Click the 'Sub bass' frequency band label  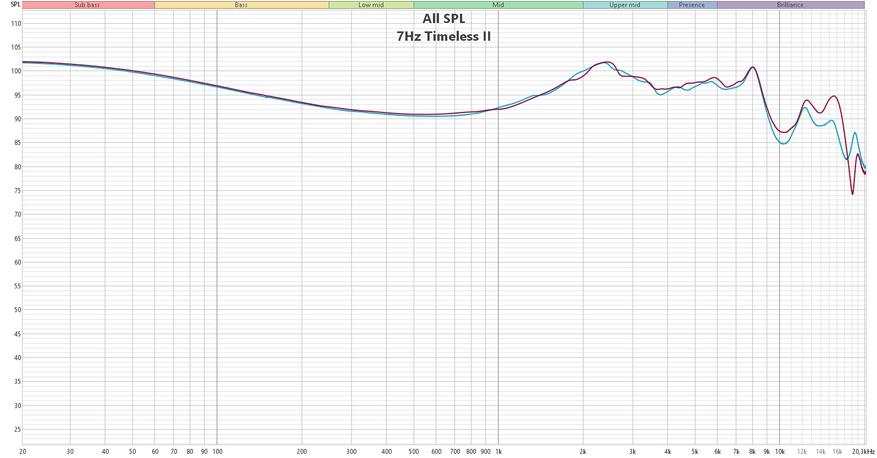tap(88, 4)
